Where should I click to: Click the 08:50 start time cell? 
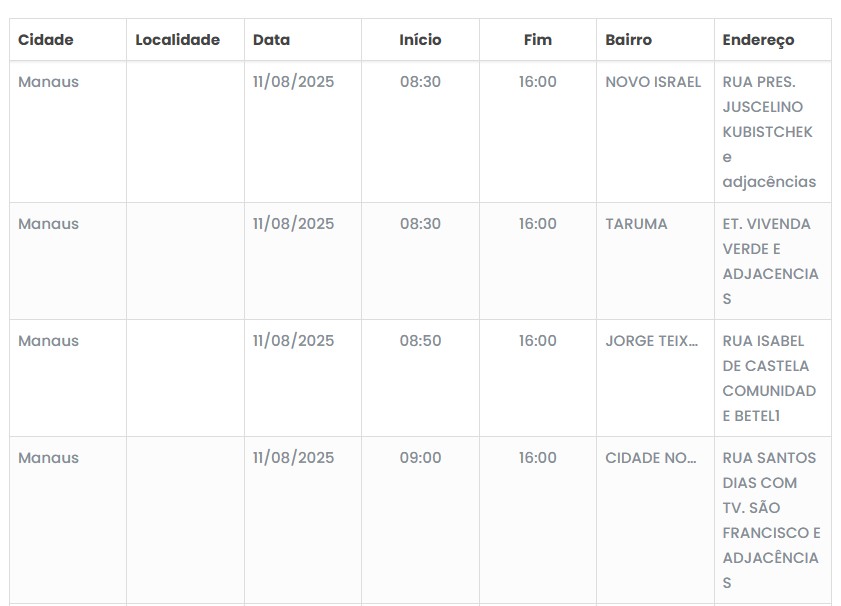420,341
